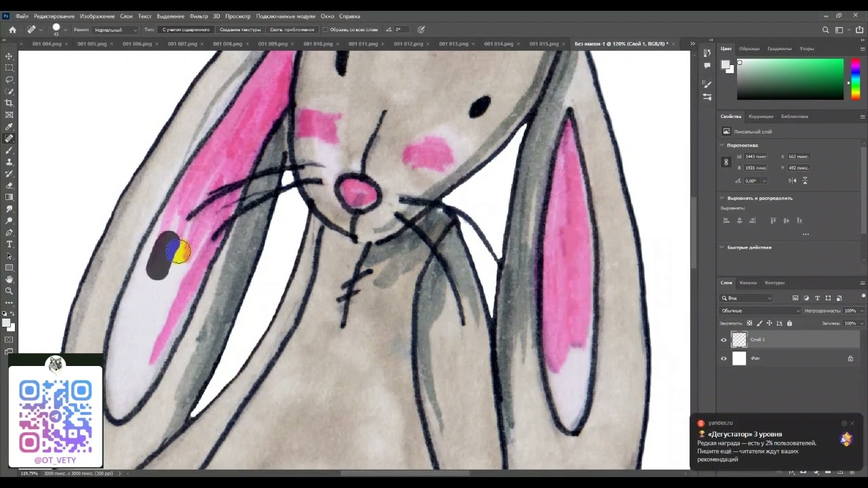
Task: Collapse 'Выровнять и распределить' section
Action: [x=722, y=198]
